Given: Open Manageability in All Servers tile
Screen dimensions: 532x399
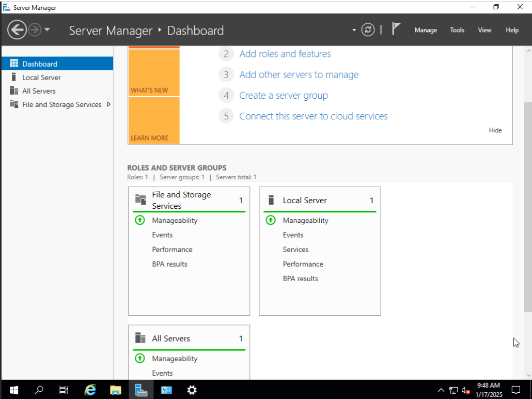Looking at the screenshot, I should pos(175,359).
